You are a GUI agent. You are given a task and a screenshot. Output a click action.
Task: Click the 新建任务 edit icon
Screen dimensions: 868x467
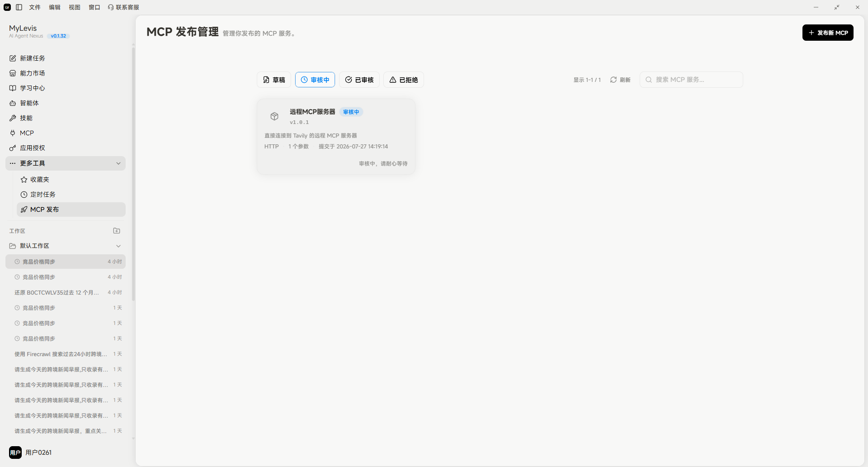13,58
